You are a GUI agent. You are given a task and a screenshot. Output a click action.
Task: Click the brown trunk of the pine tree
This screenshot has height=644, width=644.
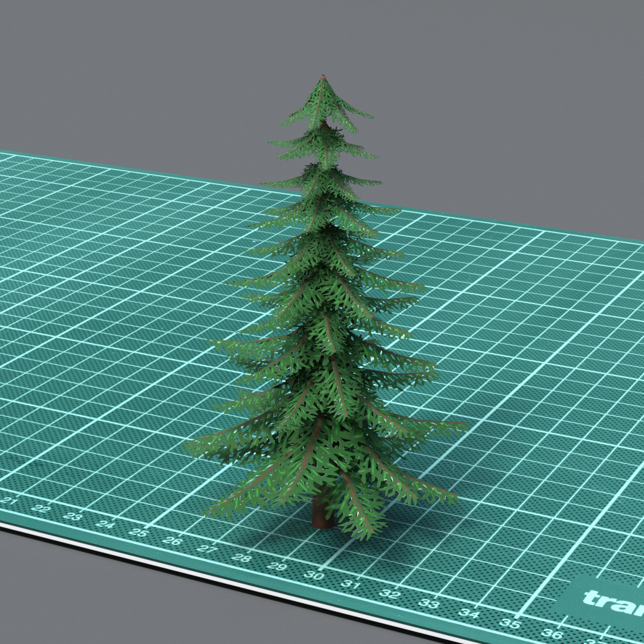point(321,513)
